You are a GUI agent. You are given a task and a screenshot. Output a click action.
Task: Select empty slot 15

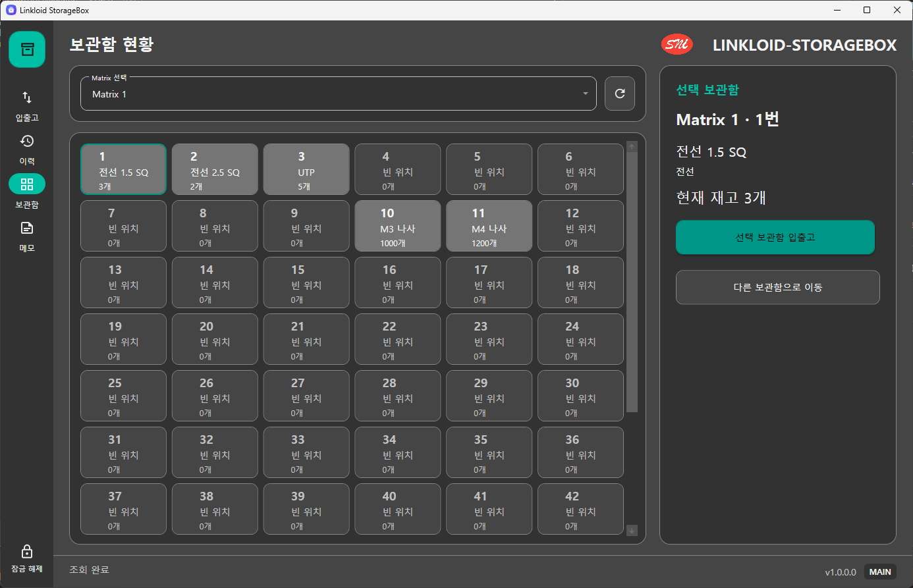point(306,282)
